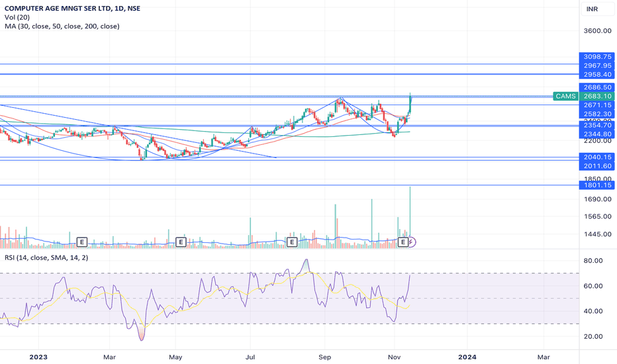Viewport: 617px width, 364px height.
Task: Click the 40.00 RSI axis value
Action: click(x=593, y=311)
